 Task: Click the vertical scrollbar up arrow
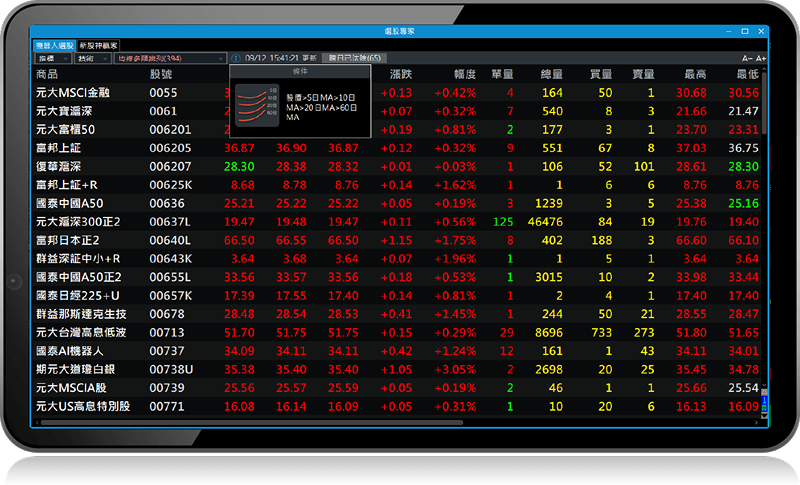(x=764, y=69)
